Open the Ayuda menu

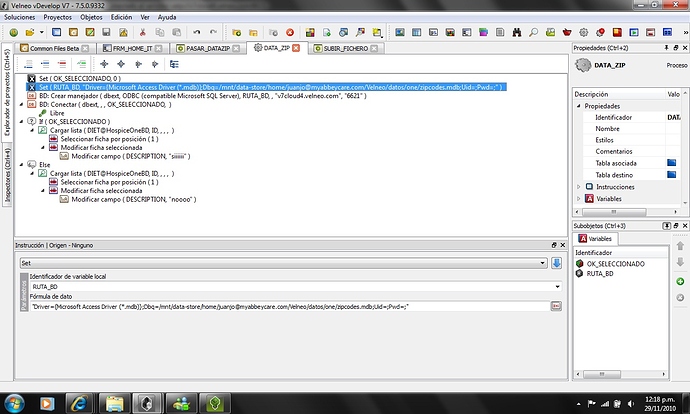click(167, 17)
